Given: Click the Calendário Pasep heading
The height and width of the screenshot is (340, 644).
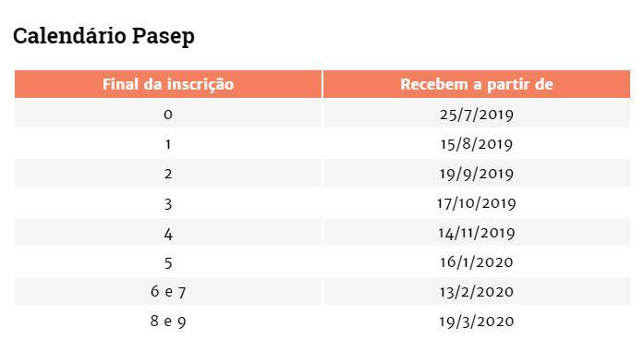Looking at the screenshot, I should (103, 36).
